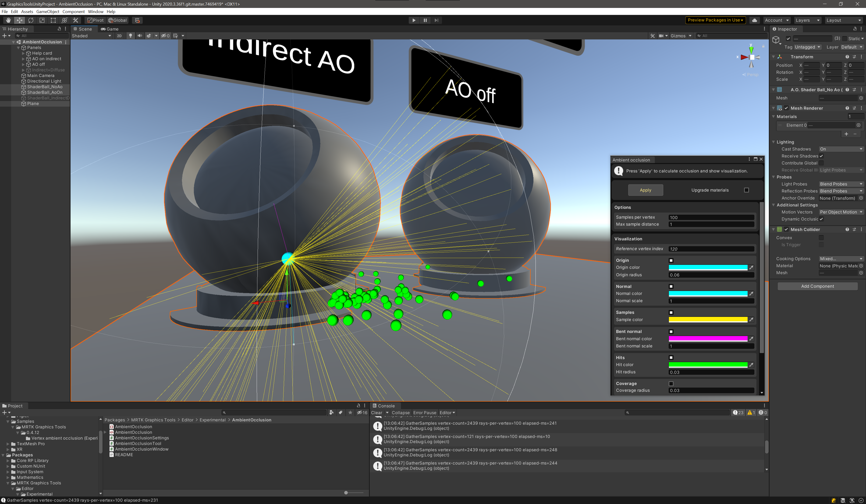
Task: Open the custom editor tools icon
Action: 76,20
